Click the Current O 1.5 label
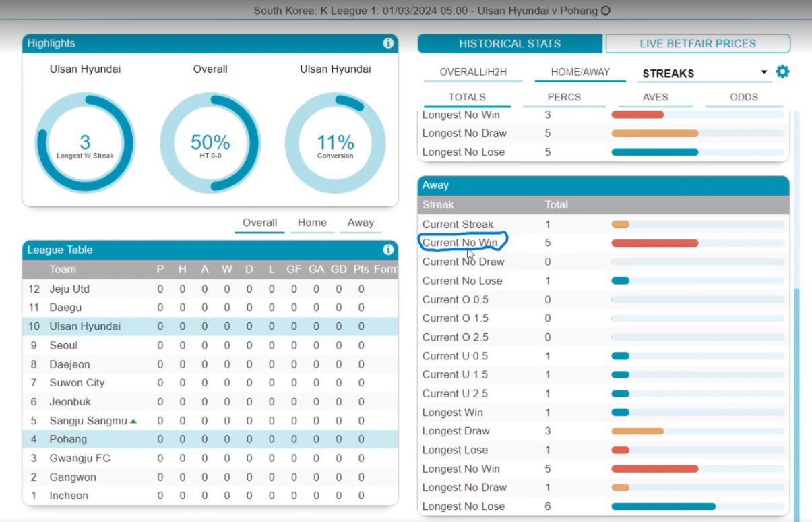This screenshot has height=522, width=812. [x=456, y=318]
